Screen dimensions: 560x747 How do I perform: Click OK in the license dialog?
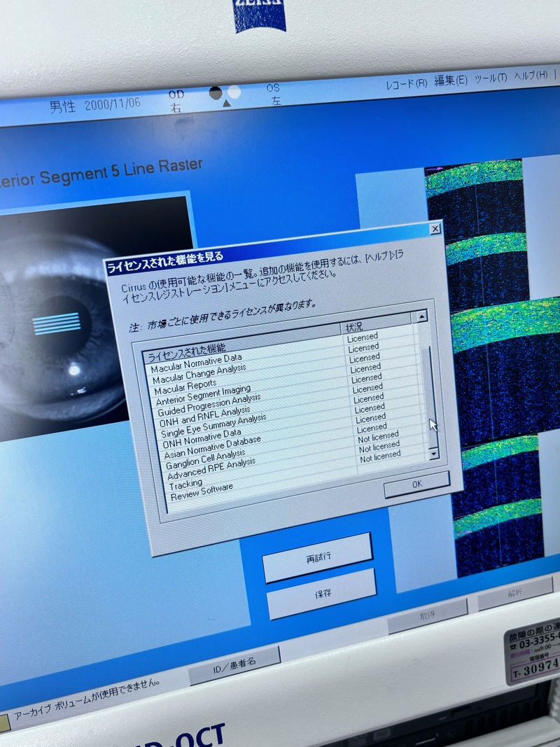pyautogui.click(x=416, y=484)
